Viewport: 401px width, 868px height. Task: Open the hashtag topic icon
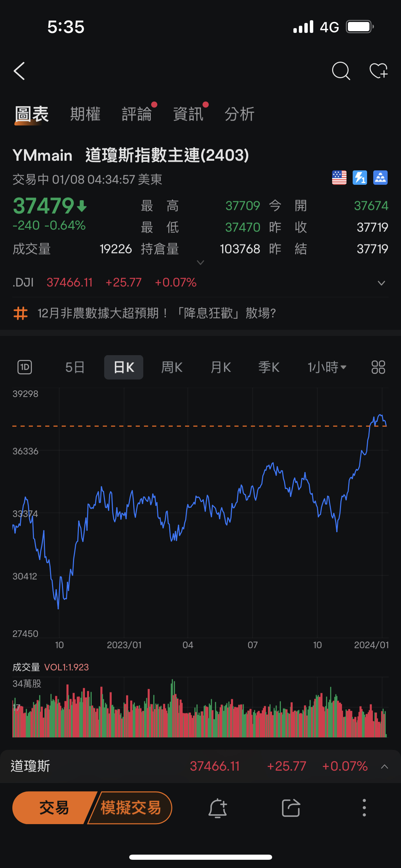pyautogui.click(x=21, y=313)
